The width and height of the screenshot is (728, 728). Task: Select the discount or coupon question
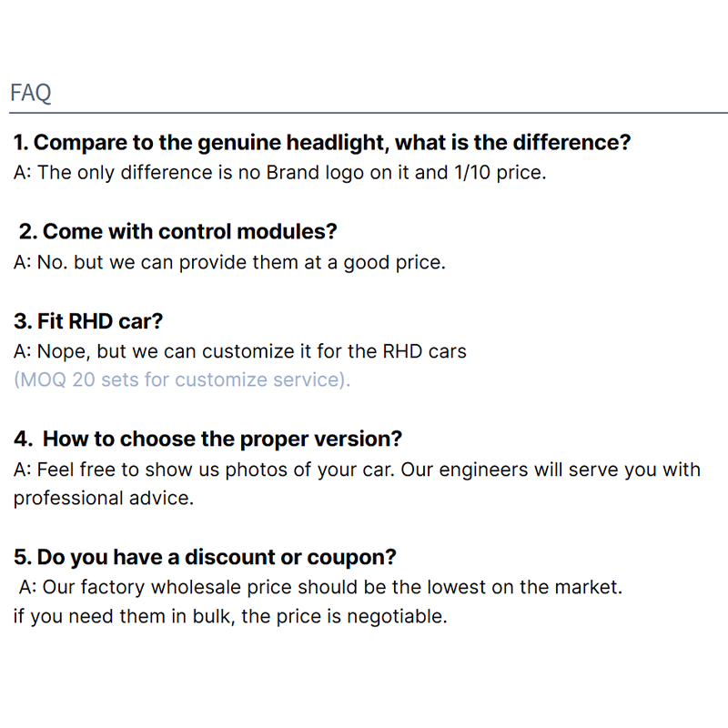tap(205, 556)
